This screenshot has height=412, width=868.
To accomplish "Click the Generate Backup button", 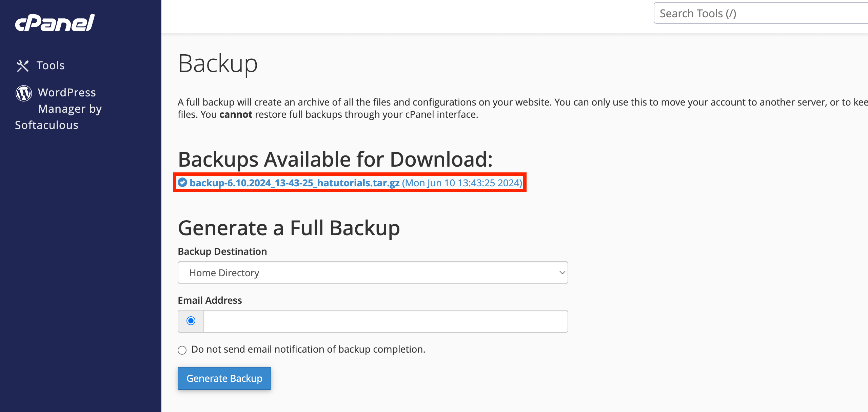I will click(224, 378).
